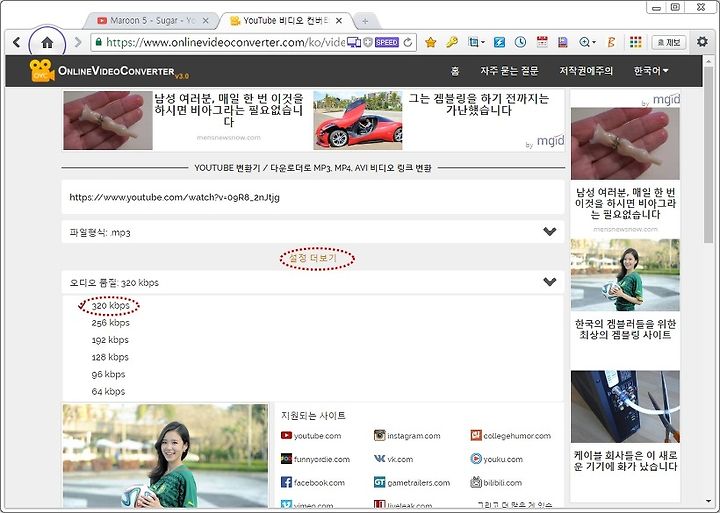The width and height of the screenshot is (720, 513).
Task: Select 96 kbps audio quality
Action: click(108, 374)
